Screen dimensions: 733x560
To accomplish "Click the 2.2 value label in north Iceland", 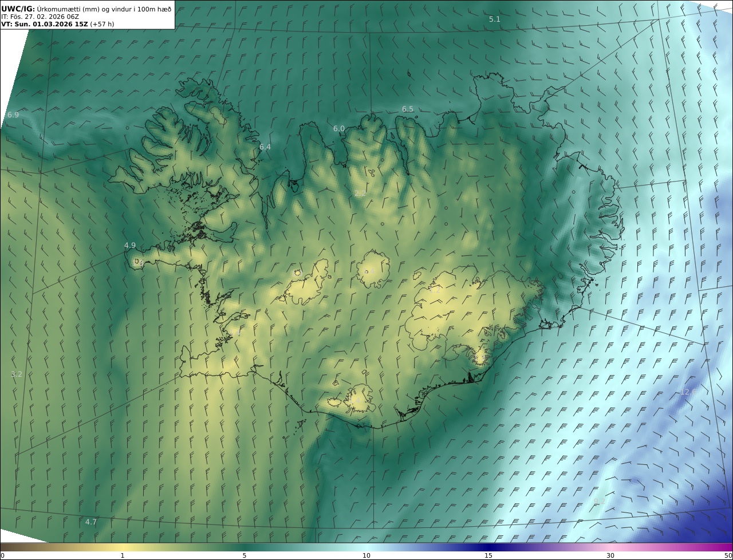I will [x=360, y=194].
